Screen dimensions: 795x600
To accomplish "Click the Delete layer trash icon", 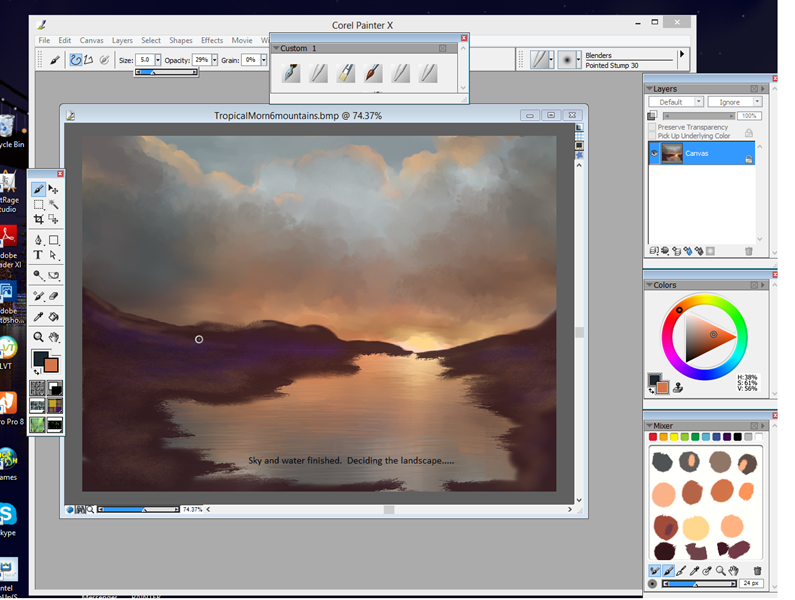I will pyautogui.click(x=749, y=251).
